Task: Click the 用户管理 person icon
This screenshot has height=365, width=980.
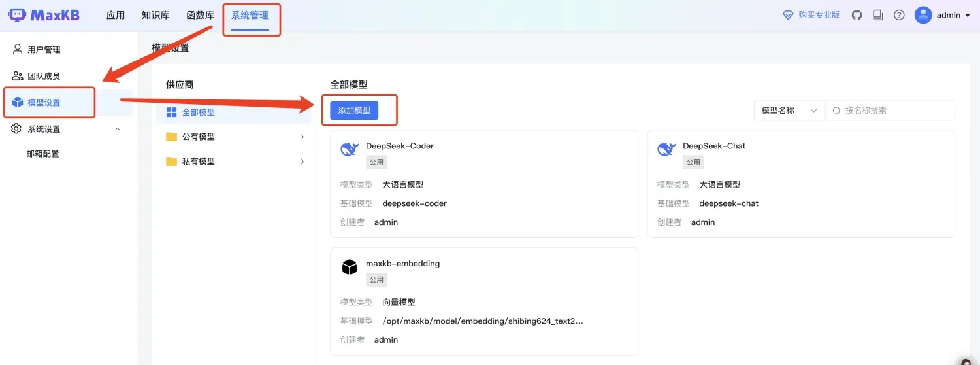Action: click(18, 49)
